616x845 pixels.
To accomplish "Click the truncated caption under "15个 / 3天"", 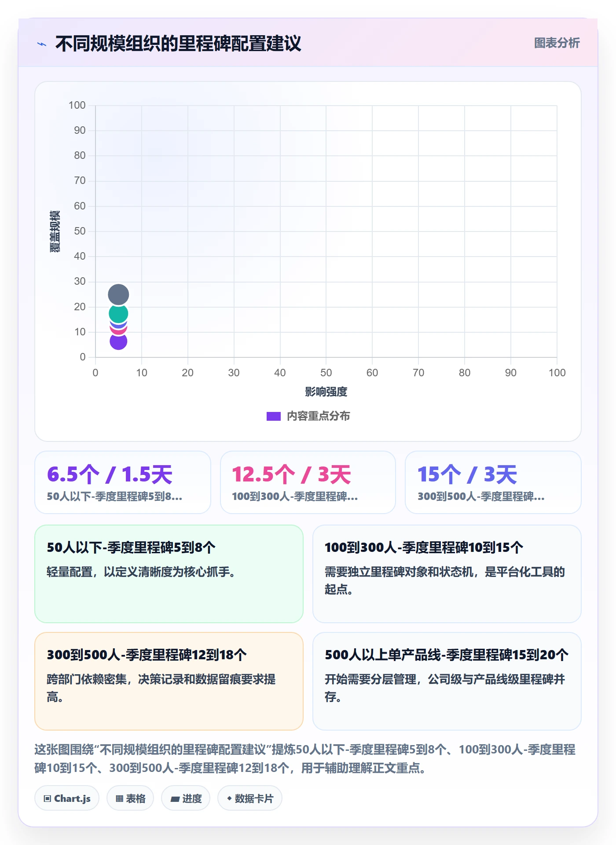I will click(481, 497).
